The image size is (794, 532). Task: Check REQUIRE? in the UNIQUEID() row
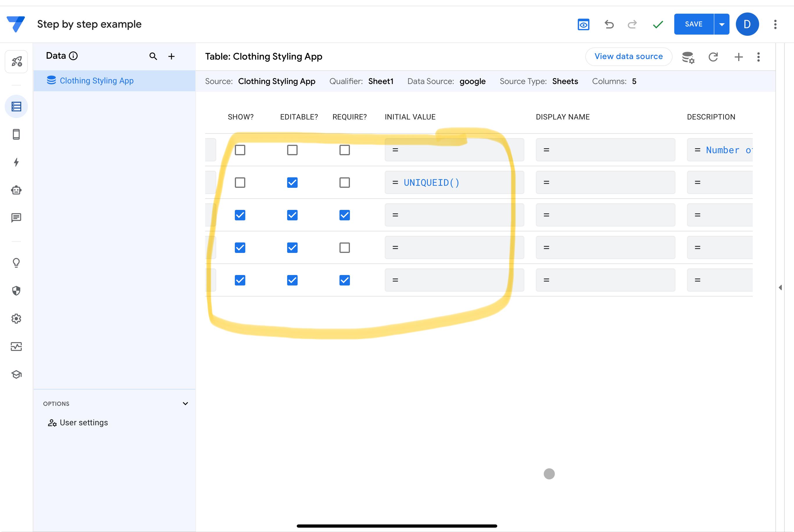pyautogui.click(x=344, y=183)
